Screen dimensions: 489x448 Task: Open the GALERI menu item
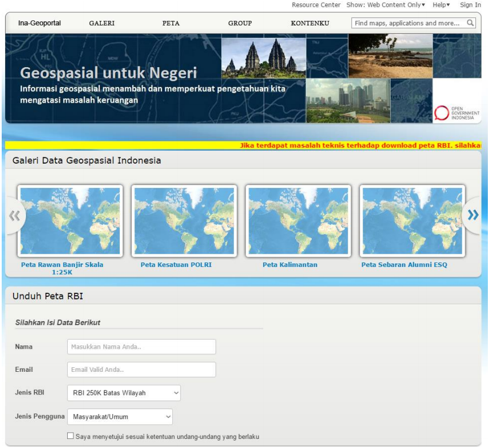click(x=102, y=23)
